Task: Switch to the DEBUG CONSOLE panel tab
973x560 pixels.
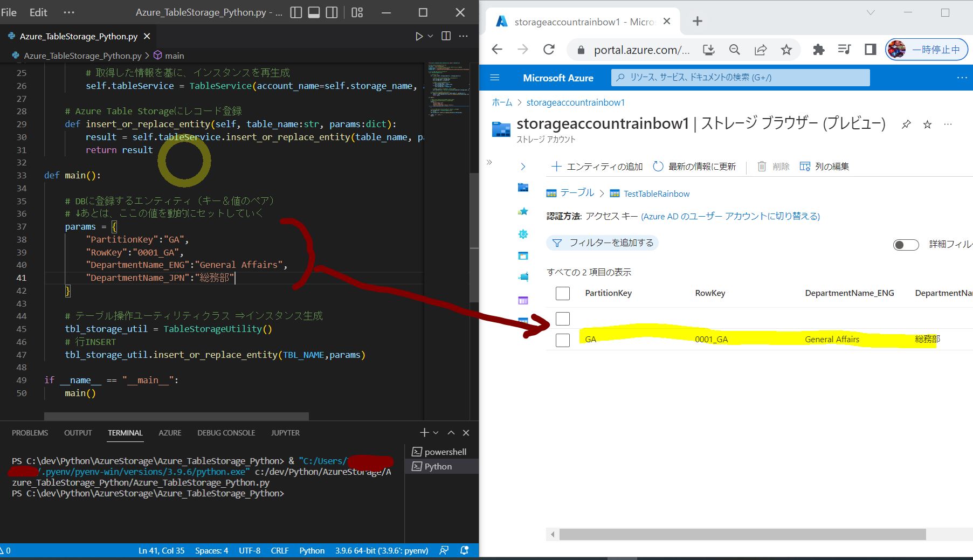Action: [226, 433]
